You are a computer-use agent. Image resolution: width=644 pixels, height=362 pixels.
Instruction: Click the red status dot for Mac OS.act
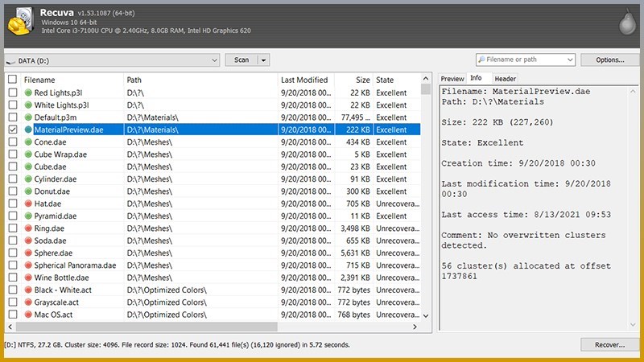click(x=28, y=315)
